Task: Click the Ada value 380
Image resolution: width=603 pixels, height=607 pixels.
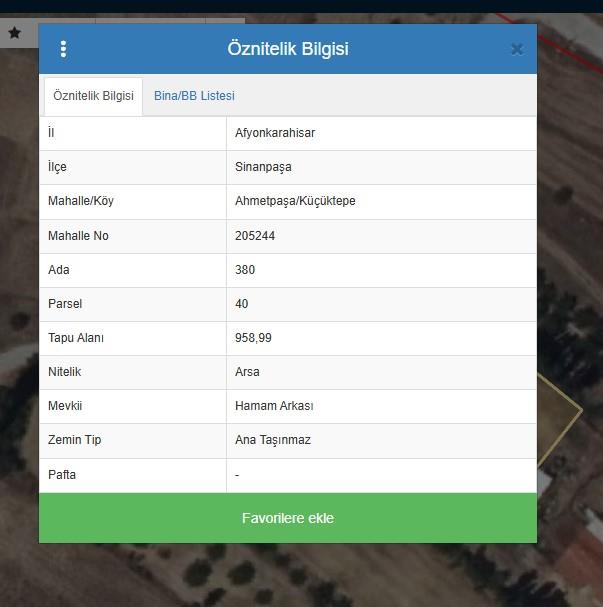Action: [245, 270]
